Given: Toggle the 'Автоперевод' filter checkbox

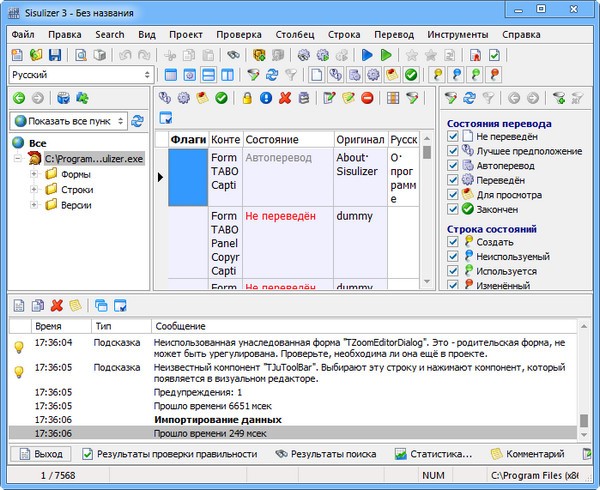Looking at the screenshot, I should click(453, 165).
